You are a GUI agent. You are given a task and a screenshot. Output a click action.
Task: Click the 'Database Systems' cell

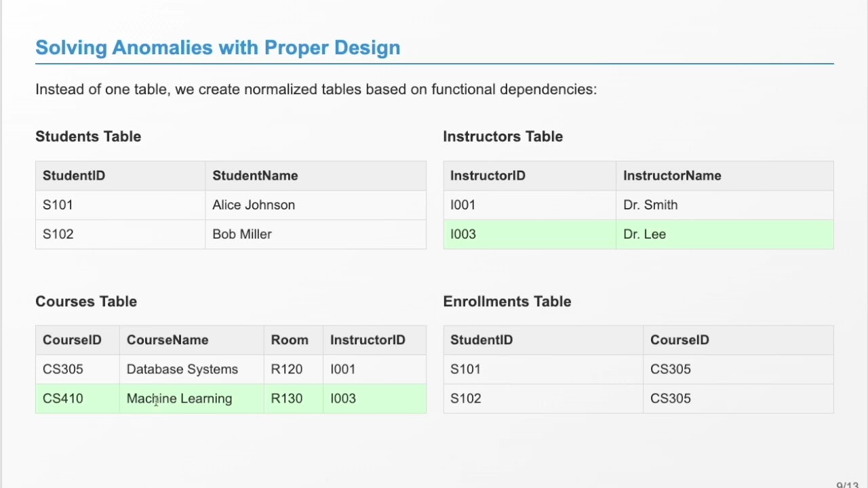191,369
